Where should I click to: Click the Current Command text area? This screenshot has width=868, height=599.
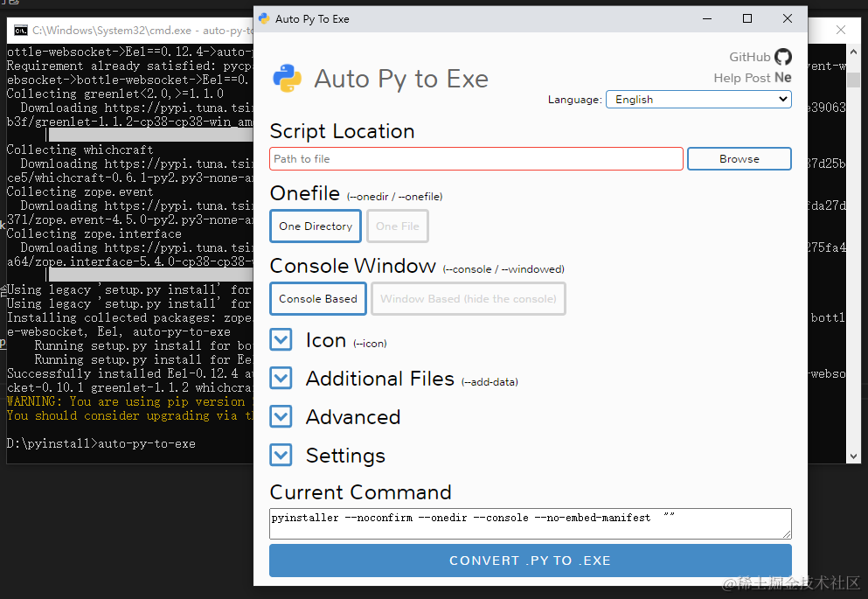pos(531,524)
